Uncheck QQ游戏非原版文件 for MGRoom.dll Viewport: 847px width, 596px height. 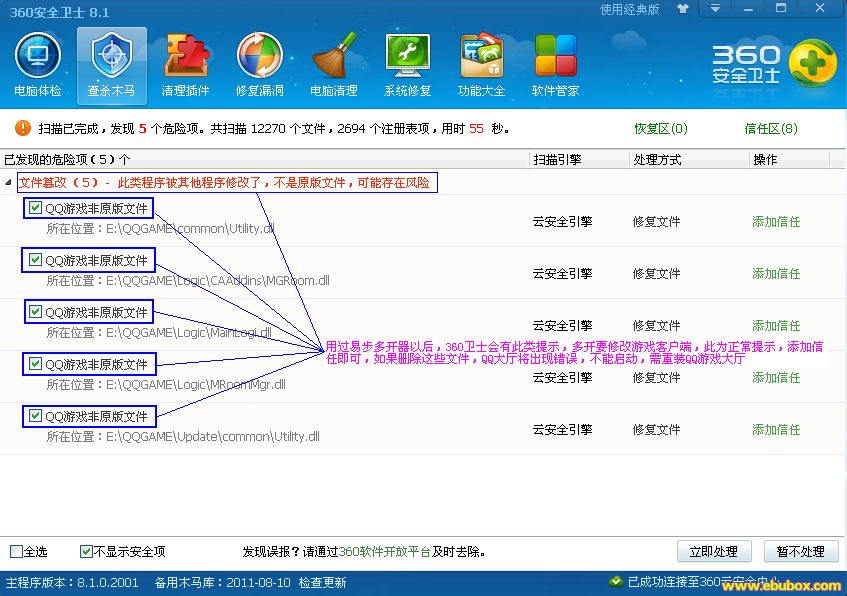(35, 259)
